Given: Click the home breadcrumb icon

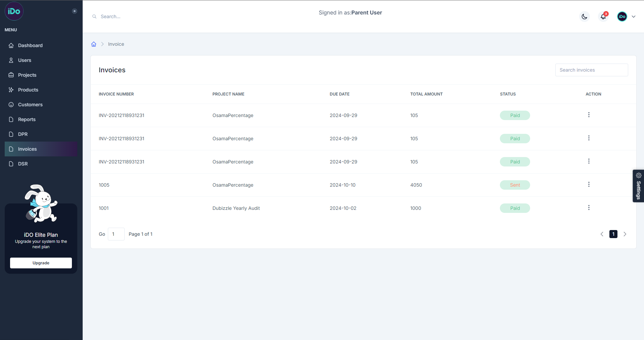Looking at the screenshot, I should 94,44.
